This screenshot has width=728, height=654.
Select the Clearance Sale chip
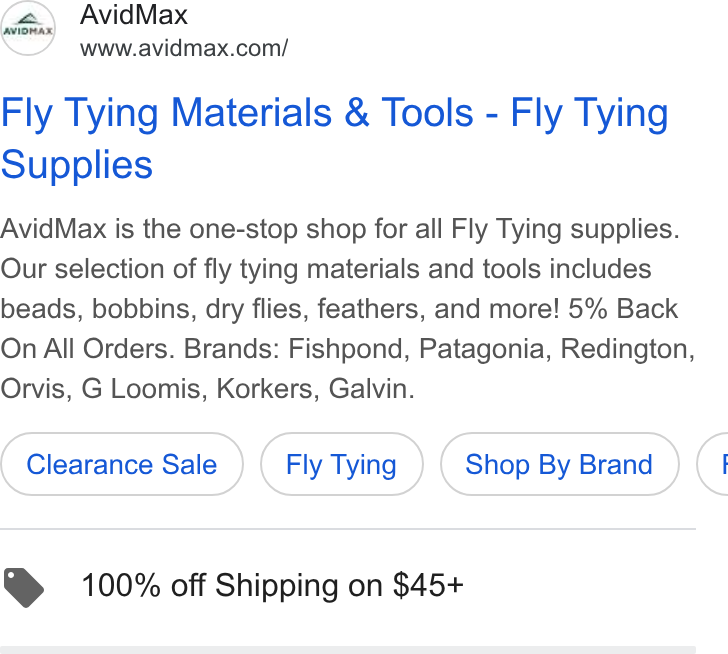[x=122, y=464]
